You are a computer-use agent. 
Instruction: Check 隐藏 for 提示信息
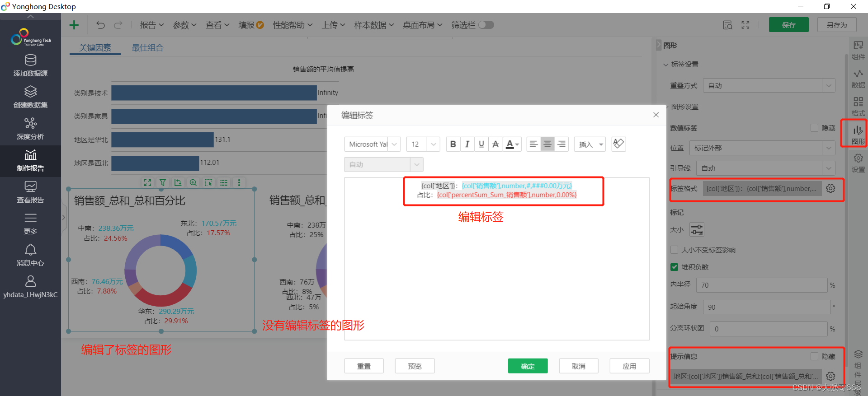pyautogui.click(x=814, y=356)
